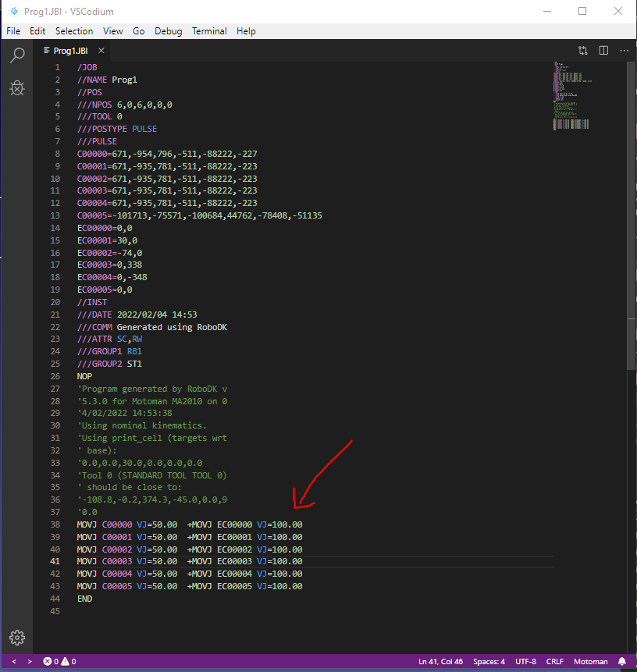Click the left arrow in status bar
The height and width of the screenshot is (672, 637).
(x=14, y=662)
